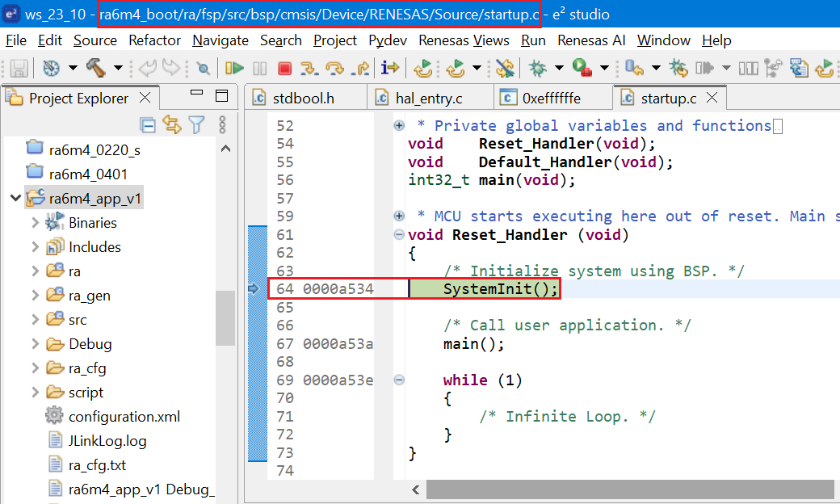Close the startup.c tab

712,98
